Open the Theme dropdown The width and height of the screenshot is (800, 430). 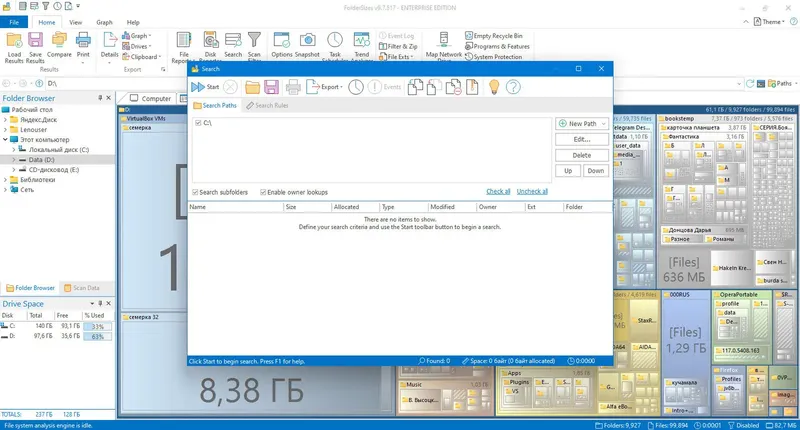[769, 22]
